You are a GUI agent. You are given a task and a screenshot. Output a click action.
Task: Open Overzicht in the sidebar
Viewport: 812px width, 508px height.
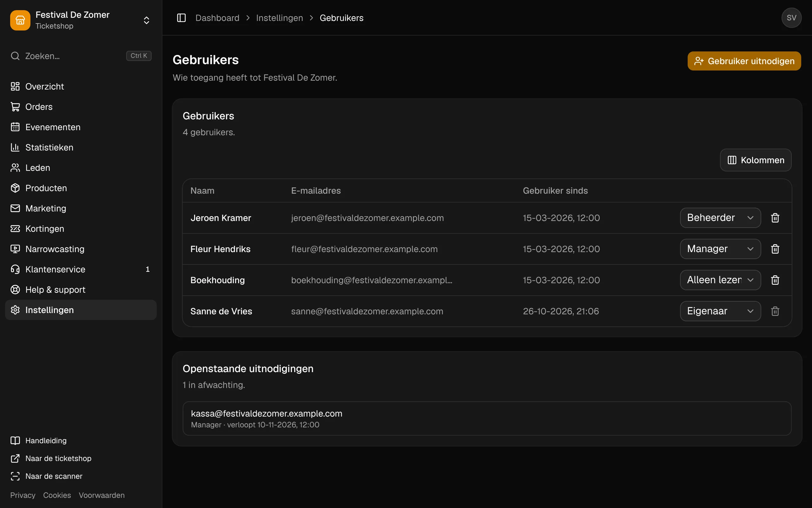pos(81,86)
